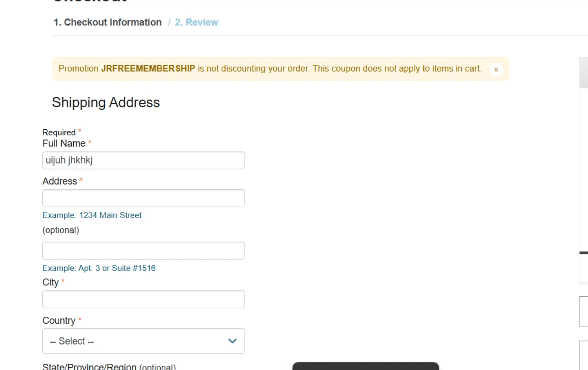Screen dimensions: 588x370
Task: Select the 1. Checkout Information step
Action: 107,22
